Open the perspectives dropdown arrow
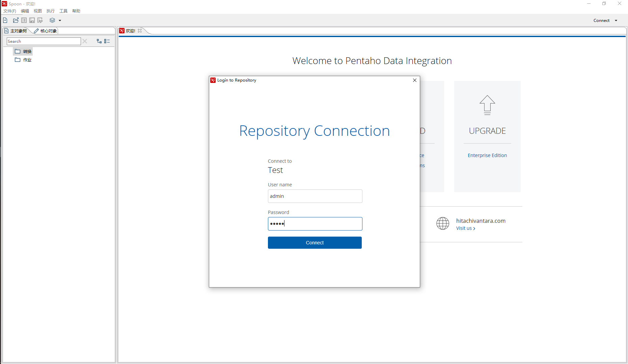This screenshot has height=364, width=628. click(x=60, y=21)
